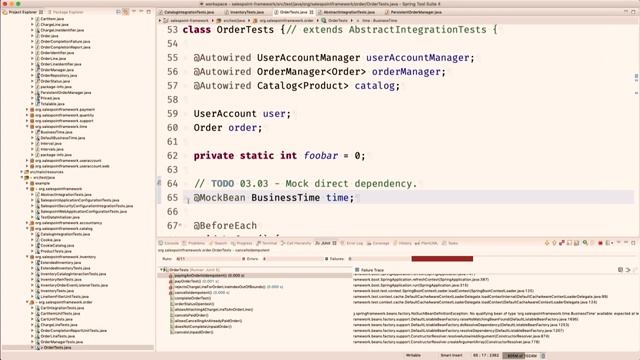Screen dimensions: 640x360
Task: Open the Coverage view tab
Action: click(x=378, y=243)
